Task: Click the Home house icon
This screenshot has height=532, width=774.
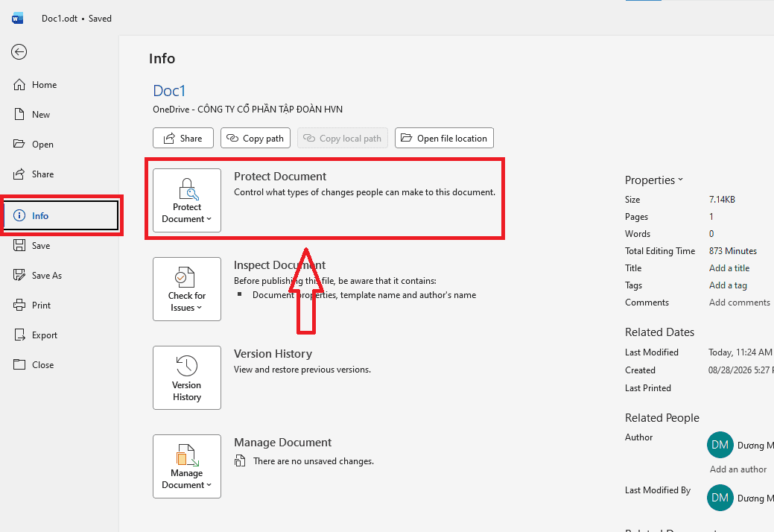Action: (x=19, y=85)
